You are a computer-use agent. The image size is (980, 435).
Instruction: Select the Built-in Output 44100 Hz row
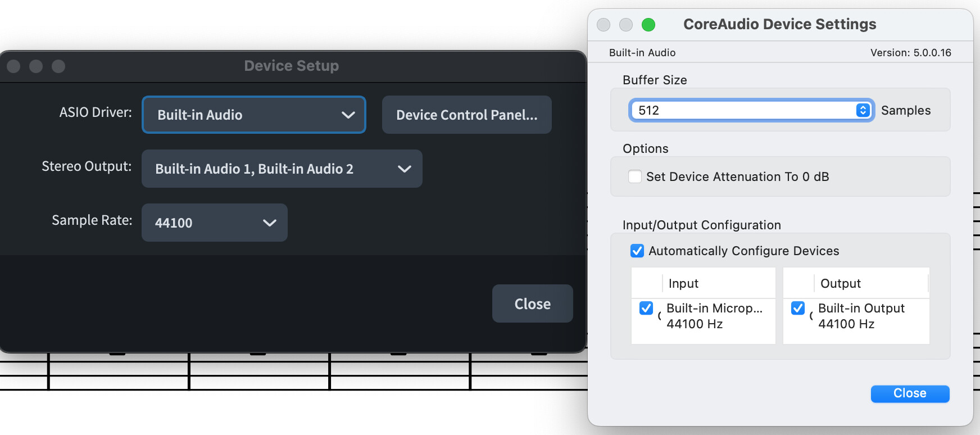coord(861,316)
